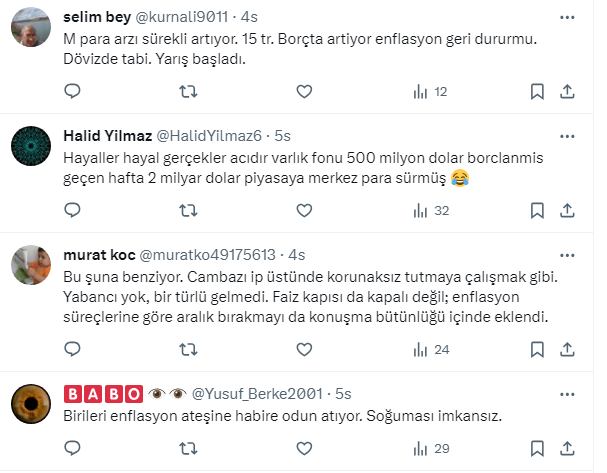The image size is (607, 473).
Task: Retweet selim bey's post
Action: (x=187, y=92)
